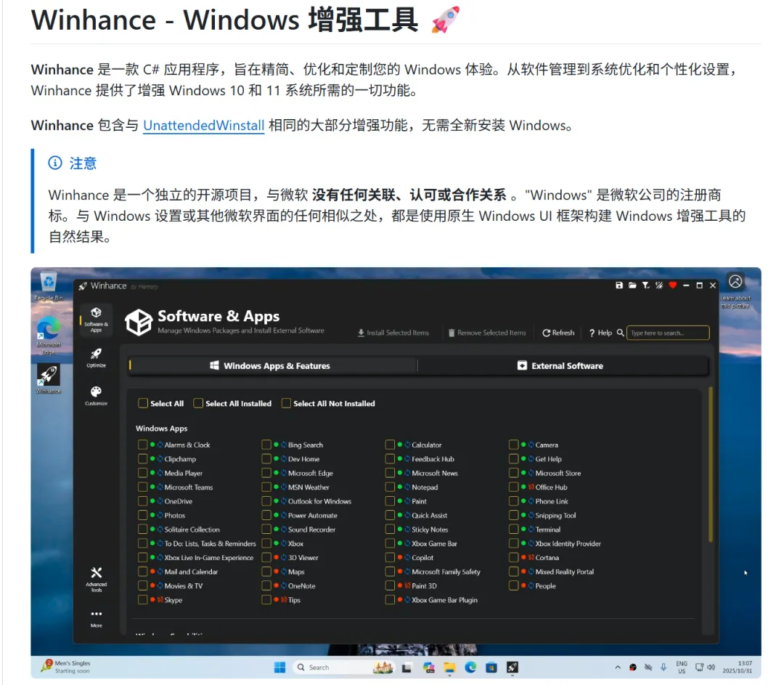Image resolution: width=784 pixels, height=685 pixels.
Task: Open the UnattendedWinstall hyperlink
Action: click(x=203, y=125)
